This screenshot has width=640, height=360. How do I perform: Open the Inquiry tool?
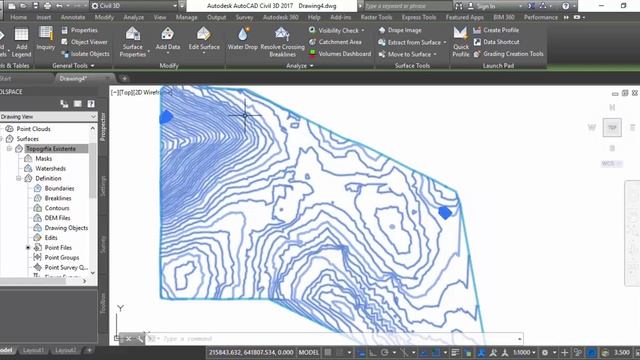(x=45, y=39)
